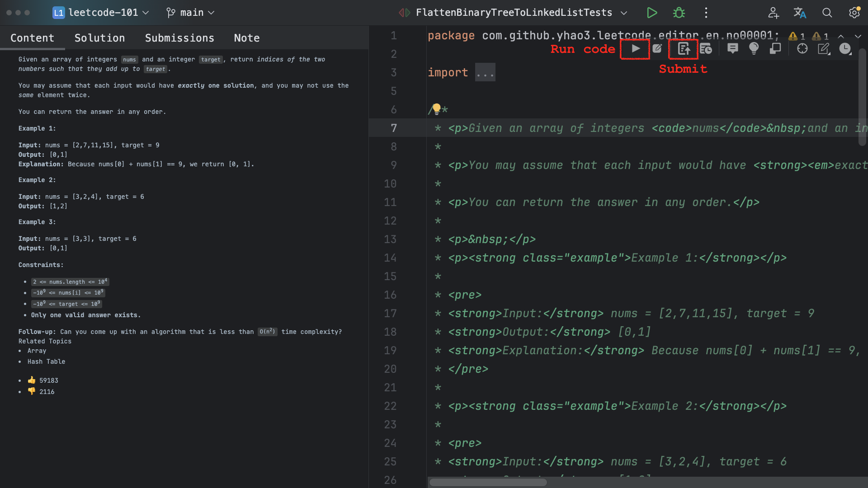Click 'You can return the answer' code line 11
This screenshot has width=868, height=488.
[x=604, y=202]
